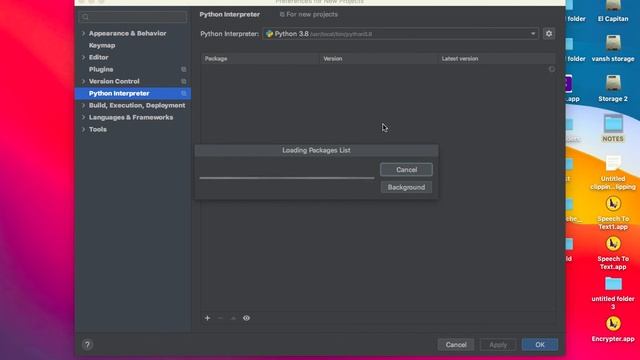Click the Loading Packages List dialog title
The image size is (640, 360).
click(x=316, y=150)
